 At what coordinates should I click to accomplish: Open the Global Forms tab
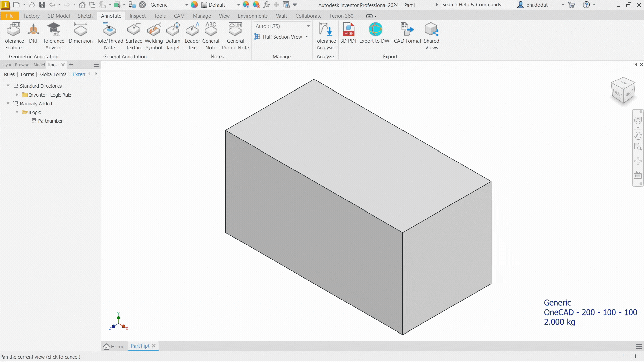[x=53, y=74]
